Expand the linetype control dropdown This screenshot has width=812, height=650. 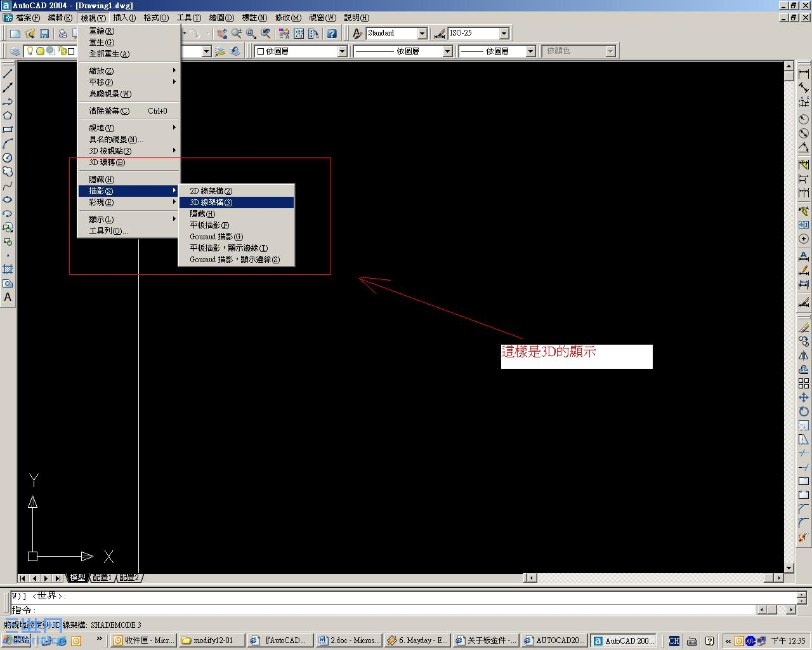(447, 51)
